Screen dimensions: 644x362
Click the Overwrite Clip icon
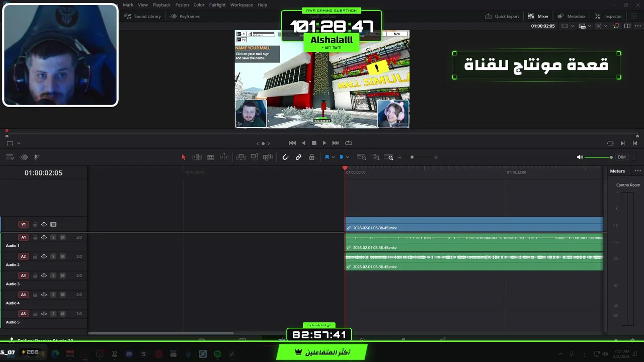pyautogui.click(x=255, y=157)
